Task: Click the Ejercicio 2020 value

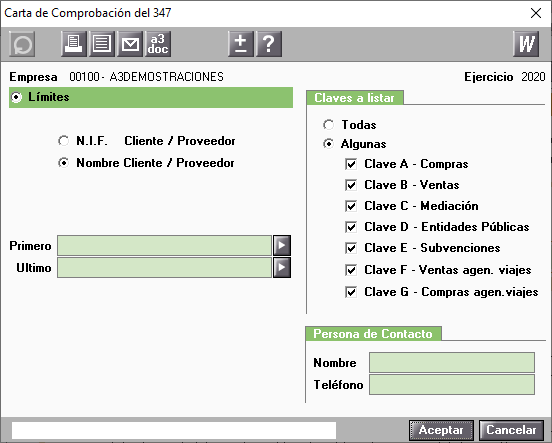Action: click(x=533, y=77)
